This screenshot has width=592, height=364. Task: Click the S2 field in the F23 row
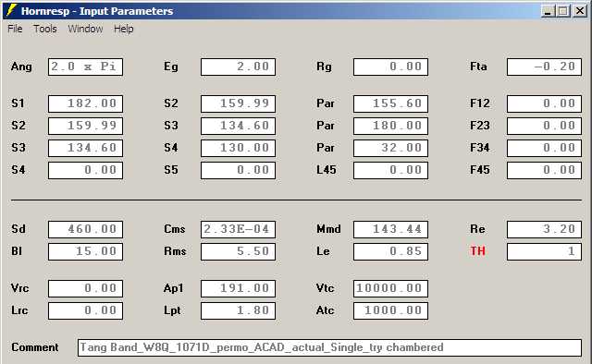click(85, 126)
